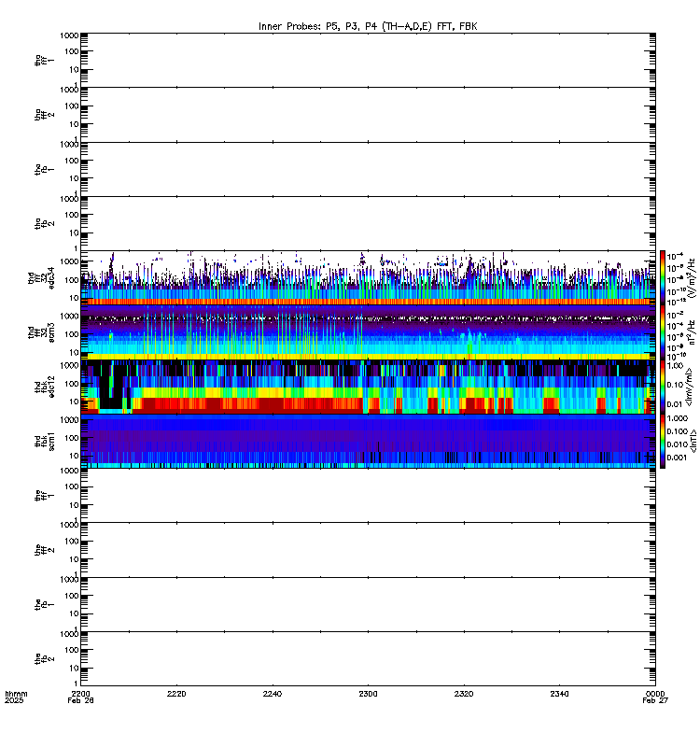
Task: Click the '100' tick of the thd scm3 panel
Action: (72, 334)
